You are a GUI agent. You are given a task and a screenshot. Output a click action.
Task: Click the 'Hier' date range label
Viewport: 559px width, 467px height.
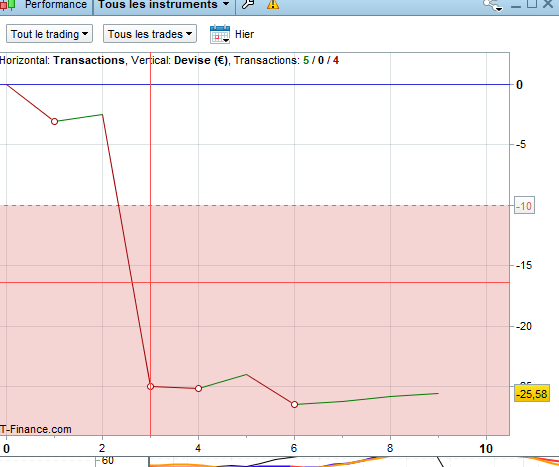(245, 34)
